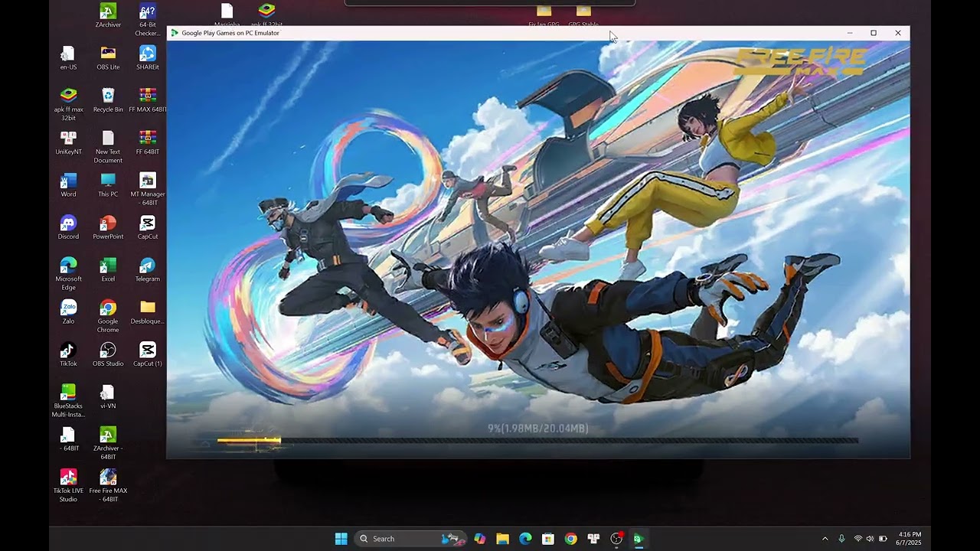Open Microsoft Store from the taskbar
The height and width of the screenshot is (551, 980).
point(548,539)
